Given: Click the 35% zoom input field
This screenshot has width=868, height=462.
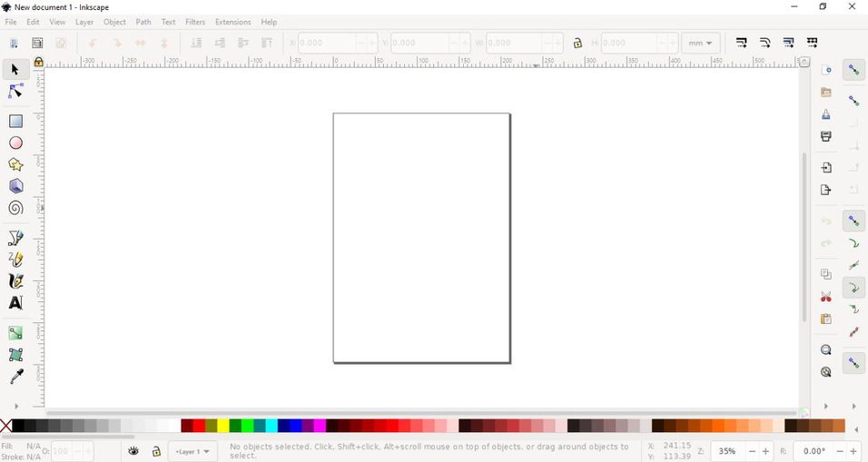Looking at the screenshot, I should click(728, 451).
